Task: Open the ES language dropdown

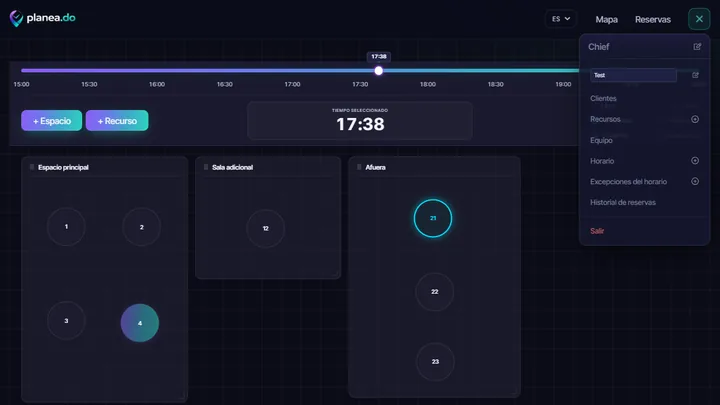Action: pos(561,19)
